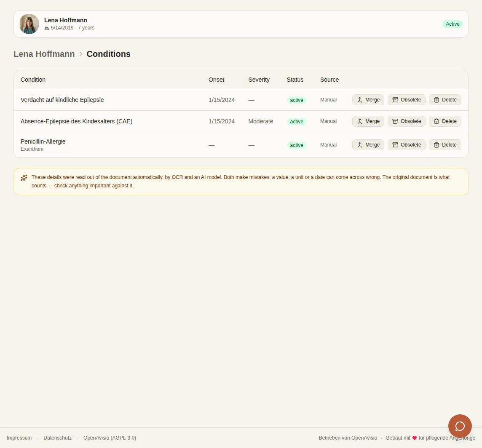The width and height of the screenshot is (482, 448).
Task: Mark Penicillin-Allergie as Obsolete
Action: tap(407, 145)
